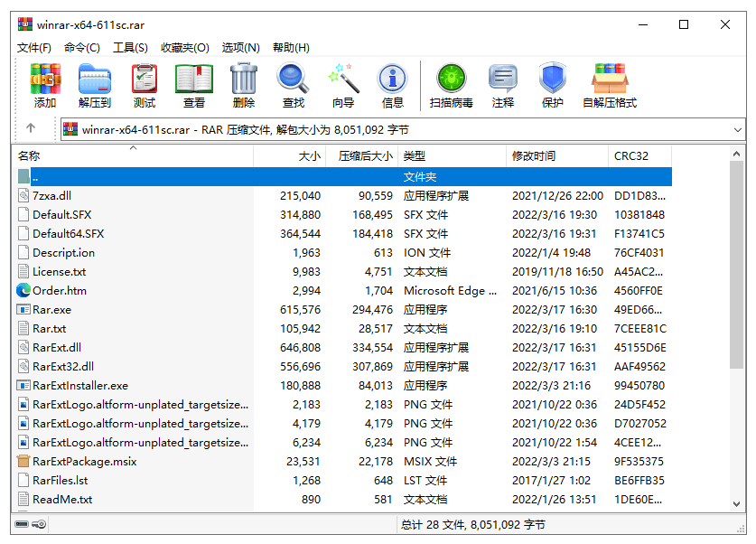Sort by 压缩后大小 column header
This screenshot has width=756, height=544.
[x=362, y=155]
